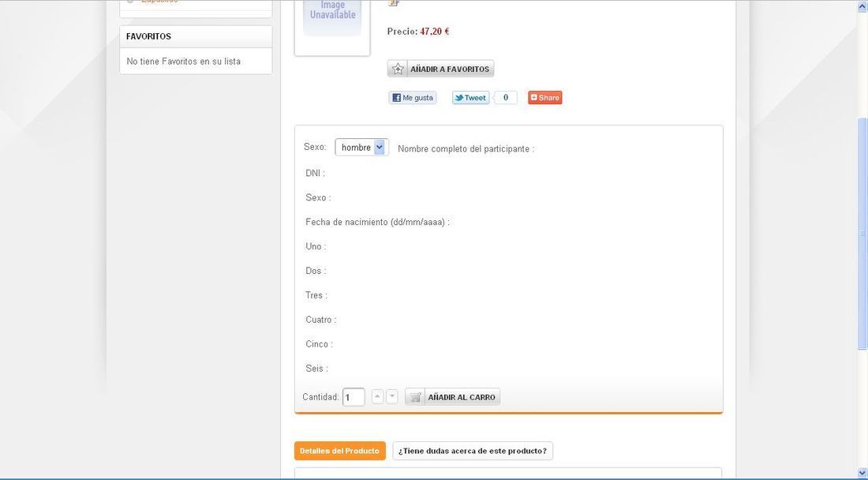The image size is (868, 480).
Task: Add the product with Añadir al Carro
Action: (452, 397)
